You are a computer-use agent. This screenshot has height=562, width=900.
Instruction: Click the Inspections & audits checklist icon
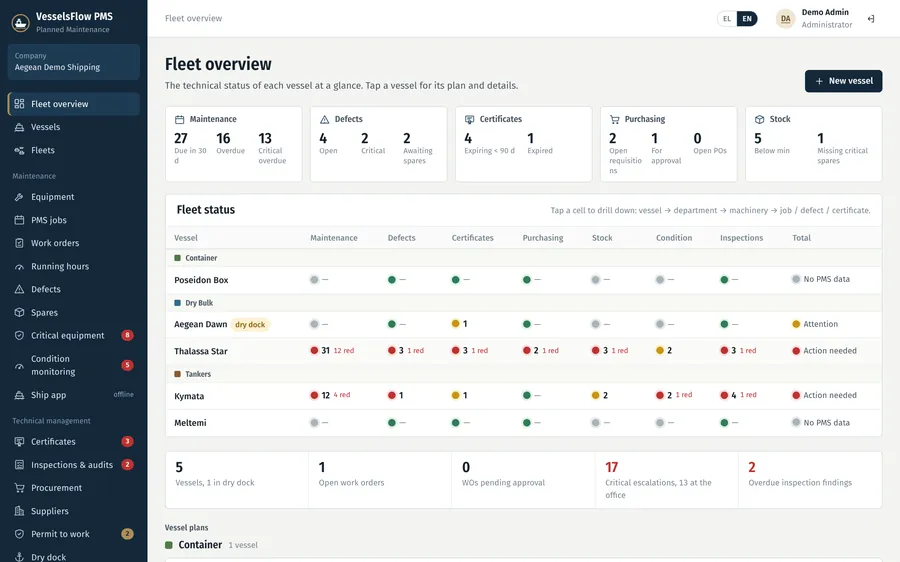pyautogui.click(x=20, y=464)
